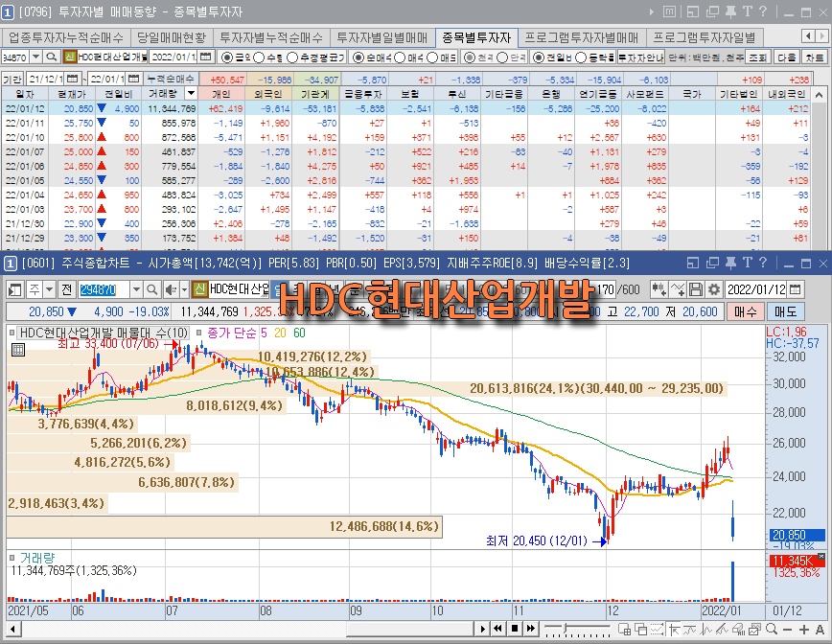Save chart with the floppy disk icon
Image resolution: width=832 pixels, height=644 pixels.
click(696, 289)
